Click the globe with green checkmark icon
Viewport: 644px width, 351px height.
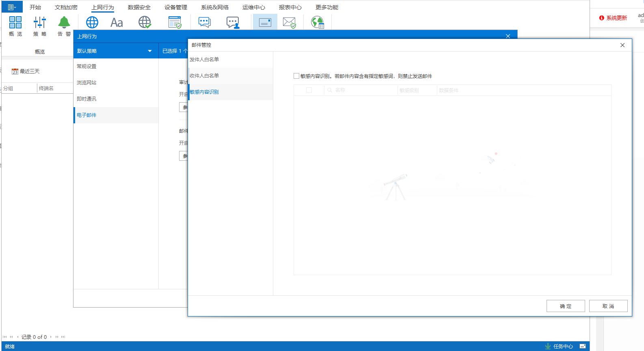(145, 22)
